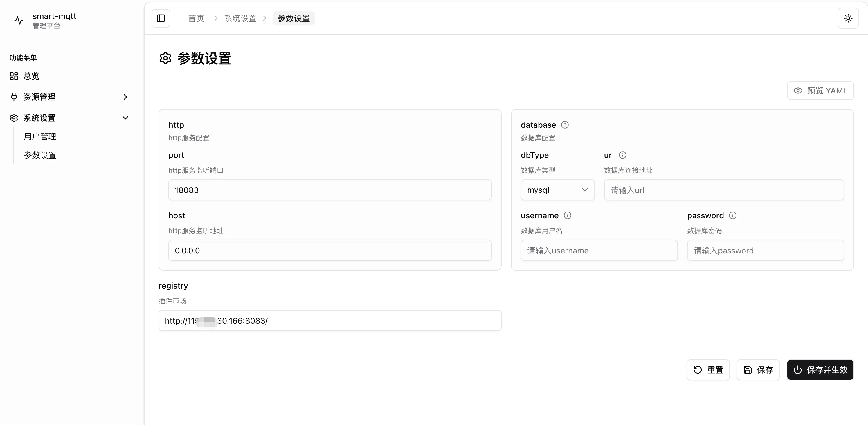
Task: Toggle the sidebar panel icon
Action: 161,18
